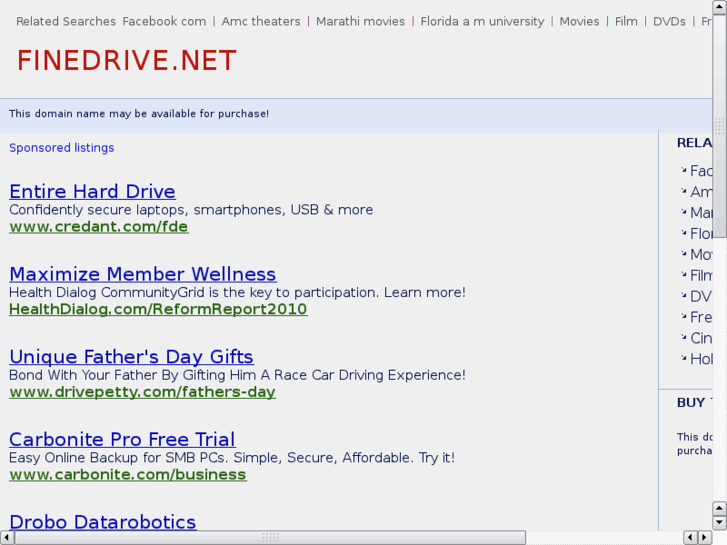The height and width of the screenshot is (545, 727).
Task: Click the horizontal scrollbar thumb
Action: 270,538
